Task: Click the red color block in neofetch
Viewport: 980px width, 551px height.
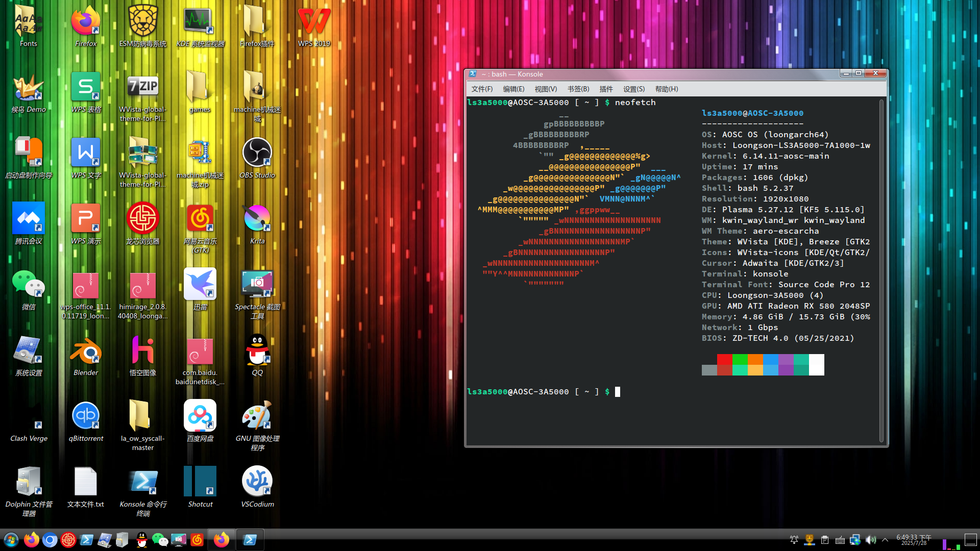Action: 724,359
